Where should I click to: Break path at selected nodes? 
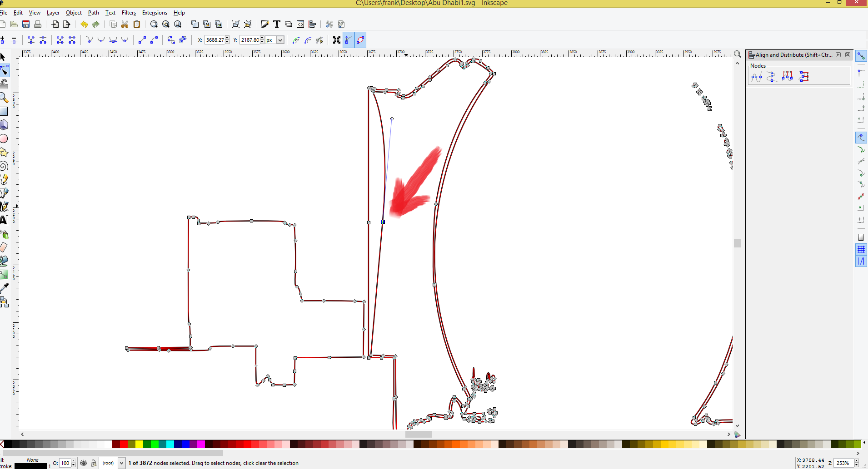43,40
